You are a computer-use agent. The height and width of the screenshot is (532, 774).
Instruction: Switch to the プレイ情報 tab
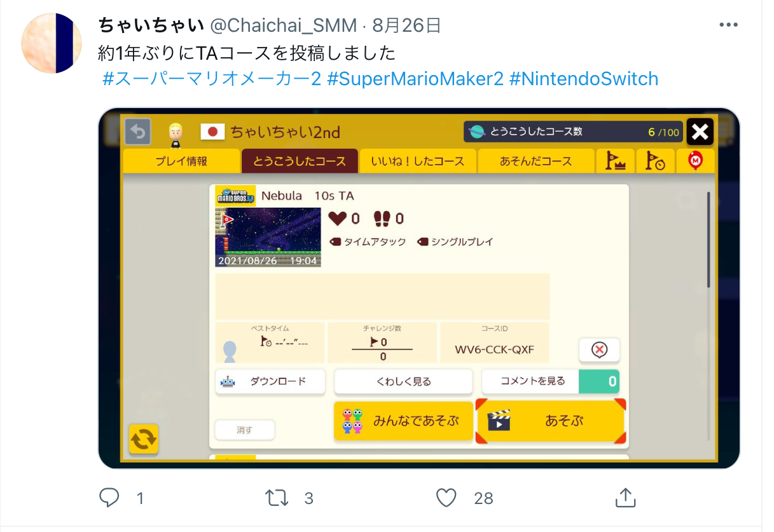181,161
